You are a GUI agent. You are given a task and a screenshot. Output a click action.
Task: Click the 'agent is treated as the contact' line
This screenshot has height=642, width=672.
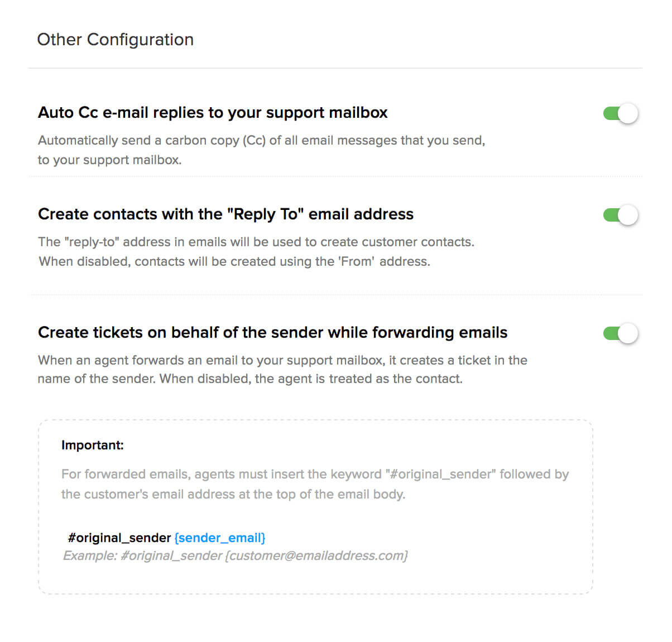(x=250, y=379)
